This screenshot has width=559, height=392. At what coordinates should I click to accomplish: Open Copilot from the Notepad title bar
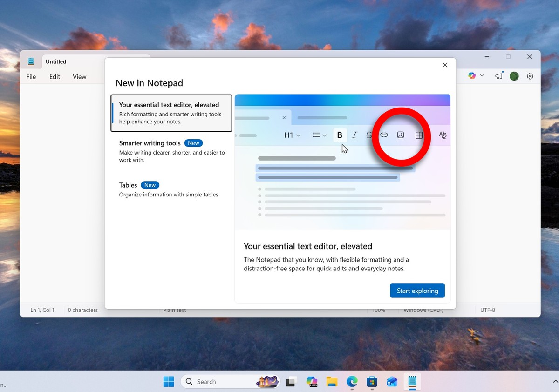pyautogui.click(x=472, y=75)
